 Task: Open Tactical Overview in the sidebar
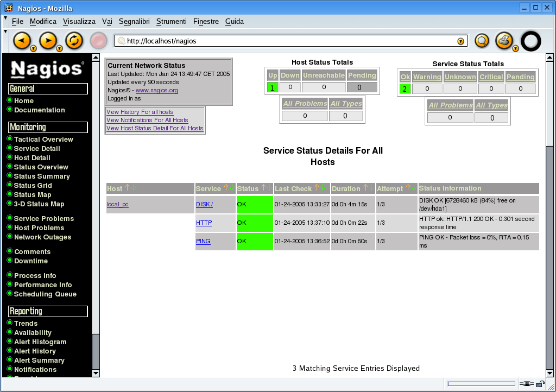click(43, 140)
